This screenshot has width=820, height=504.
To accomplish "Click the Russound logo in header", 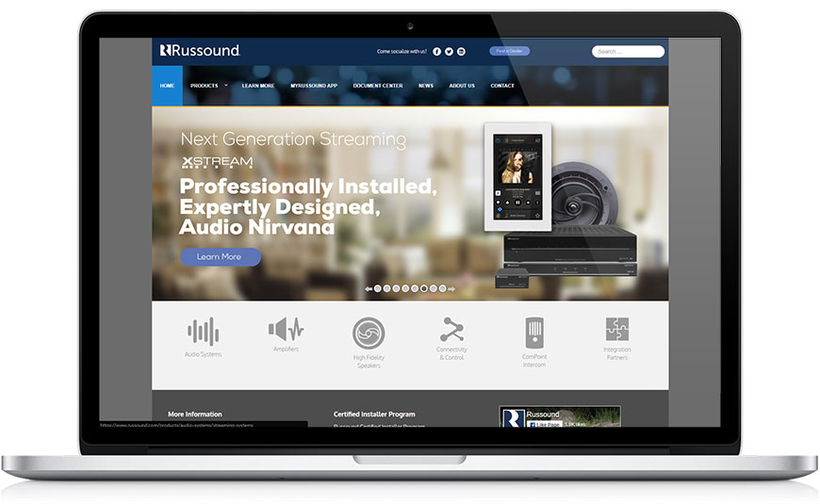I will [200, 51].
